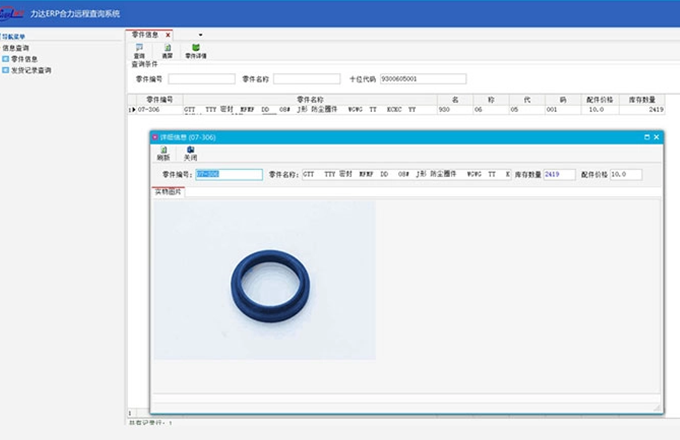Select table cell with value 930
680x440 pixels.
455,110
